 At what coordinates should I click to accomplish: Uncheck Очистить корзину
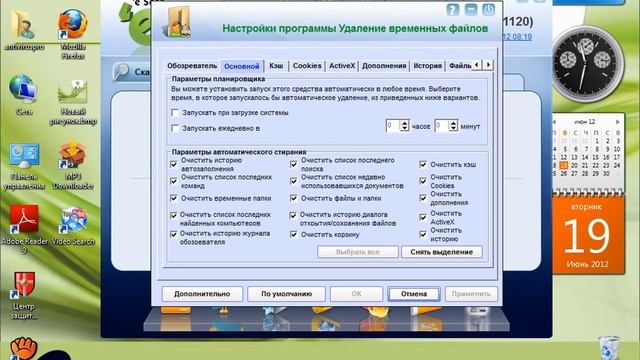tap(293, 234)
